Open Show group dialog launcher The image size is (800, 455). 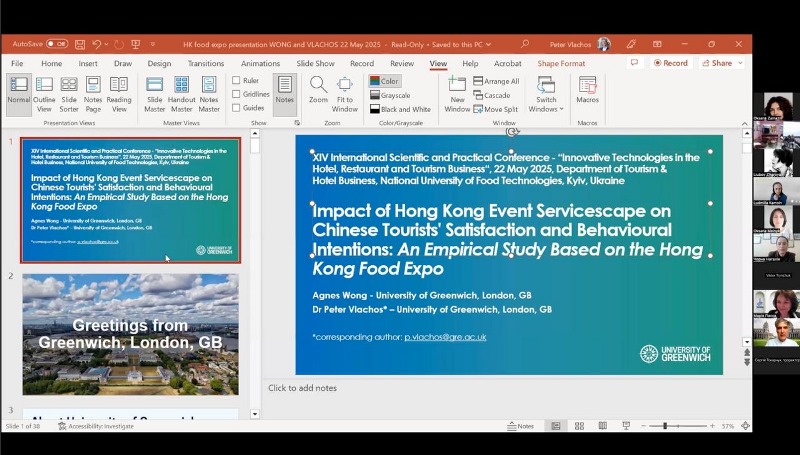(x=297, y=123)
